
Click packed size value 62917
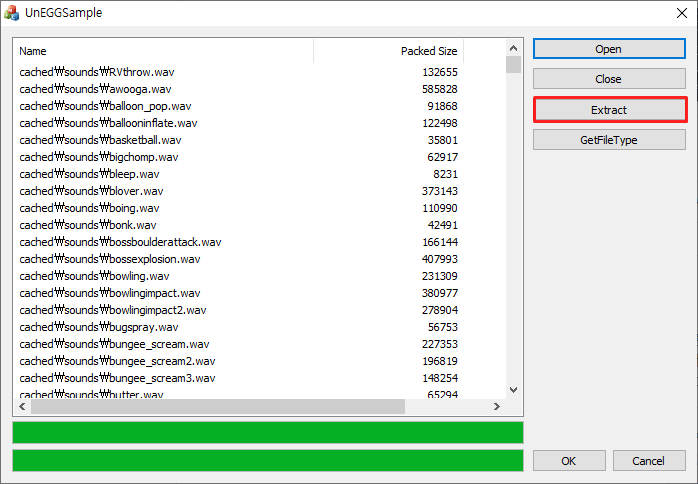click(442, 157)
